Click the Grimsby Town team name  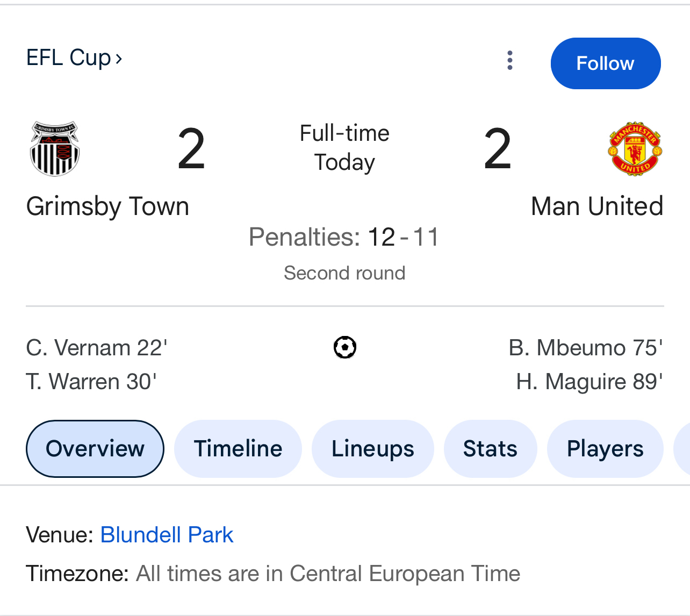coord(107,206)
